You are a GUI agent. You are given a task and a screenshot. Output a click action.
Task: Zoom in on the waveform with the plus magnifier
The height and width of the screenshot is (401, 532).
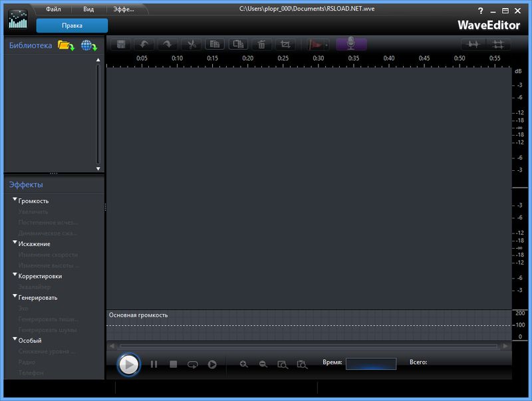pyautogui.click(x=243, y=364)
